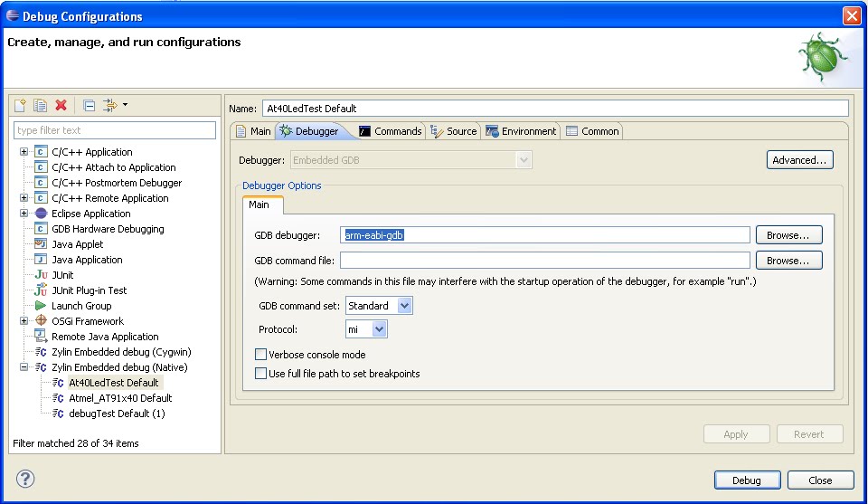Select GDB Hardware Debugging in the tree

pos(108,229)
